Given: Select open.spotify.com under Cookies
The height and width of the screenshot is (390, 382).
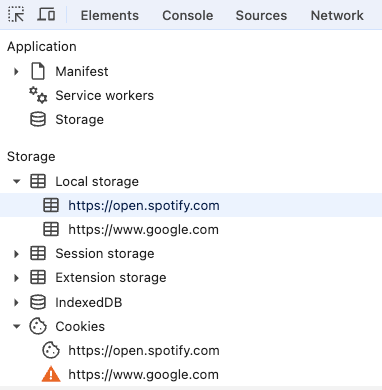Looking at the screenshot, I should coord(144,351).
